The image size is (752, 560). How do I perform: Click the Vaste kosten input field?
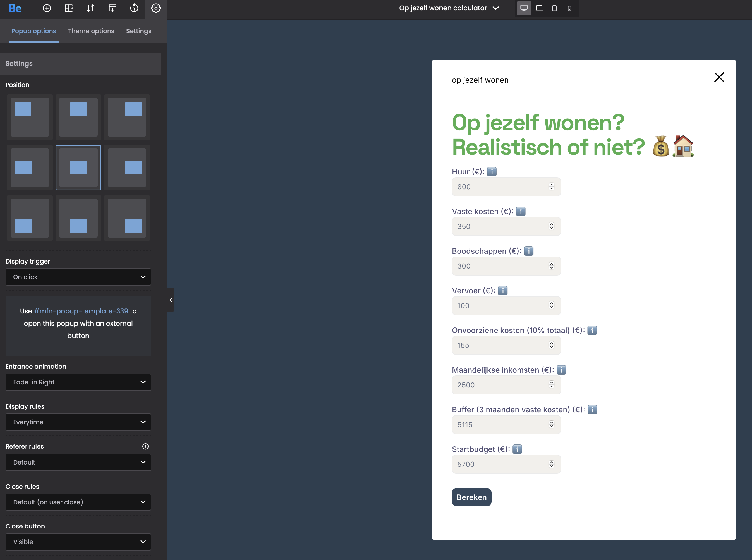[x=506, y=226]
